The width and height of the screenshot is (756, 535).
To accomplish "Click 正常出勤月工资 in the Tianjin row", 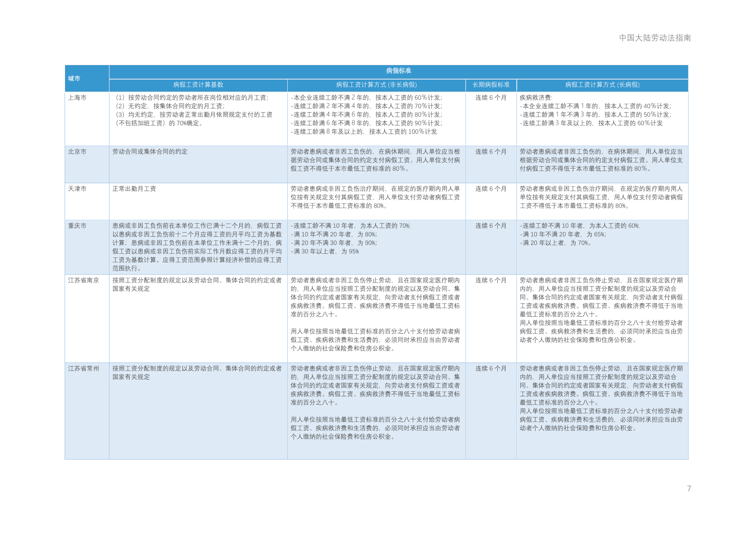I will click(x=134, y=189).
